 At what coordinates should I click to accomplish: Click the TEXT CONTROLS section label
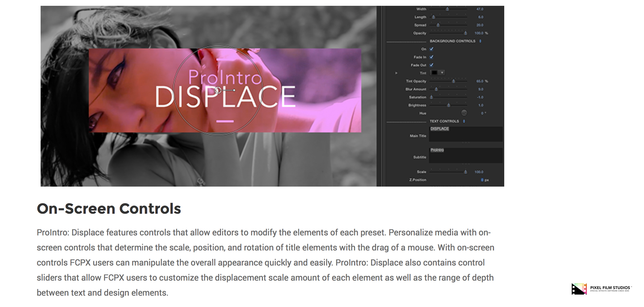tap(444, 121)
